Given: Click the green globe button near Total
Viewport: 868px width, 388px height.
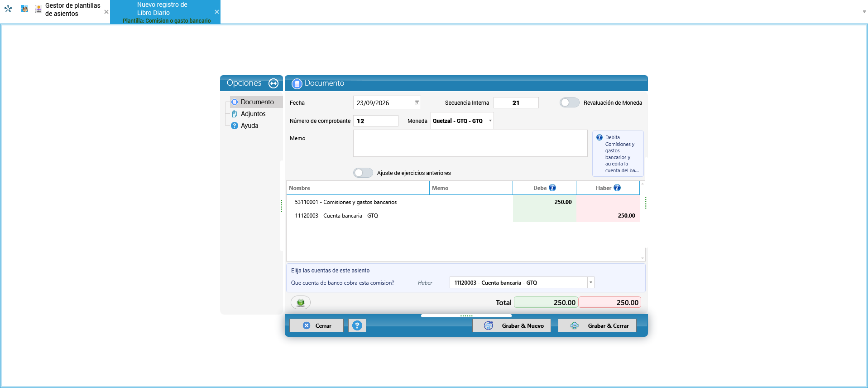Looking at the screenshot, I should coord(301,302).
